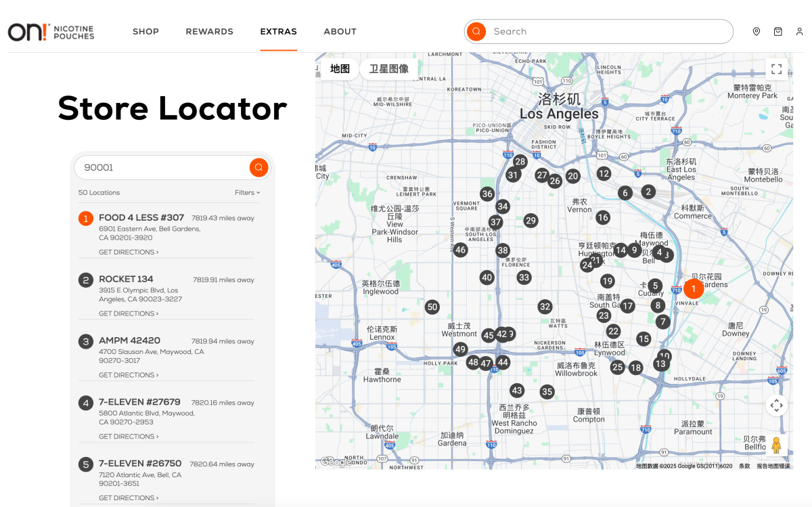Switch map to satellite imagery (卫星图像)
Image resolution: width=812 pixels, height=507 pixels.
(388, 69)
